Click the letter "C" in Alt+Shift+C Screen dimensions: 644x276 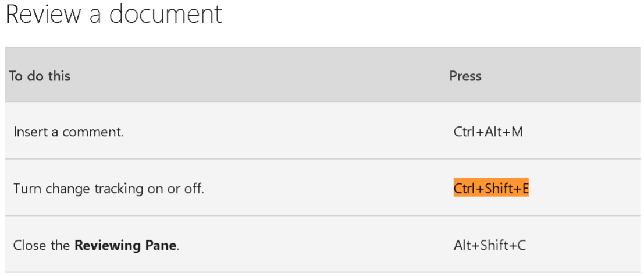[522, 246]
